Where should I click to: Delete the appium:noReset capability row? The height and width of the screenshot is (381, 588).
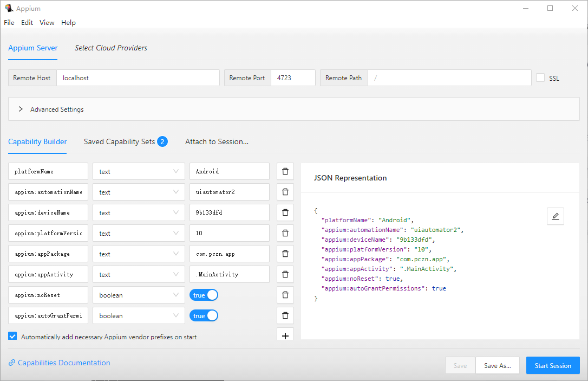click(285, 295)
